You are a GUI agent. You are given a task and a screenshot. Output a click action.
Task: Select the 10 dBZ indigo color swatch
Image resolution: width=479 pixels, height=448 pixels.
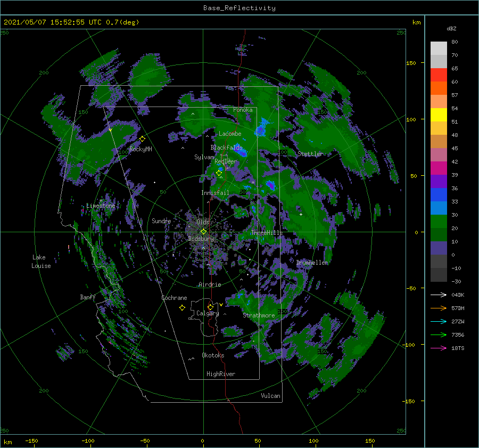click(439, 248)
